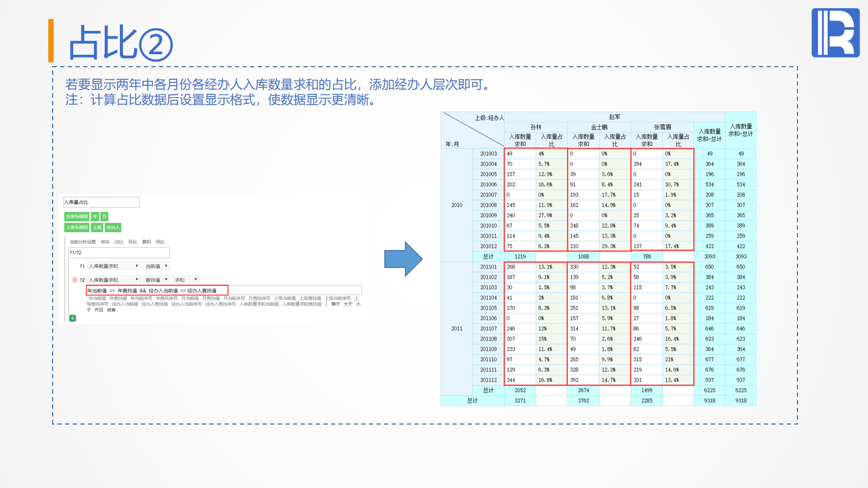Insert the 并且 operator
The width and height of the screenshot is (868, 488).
99,310
